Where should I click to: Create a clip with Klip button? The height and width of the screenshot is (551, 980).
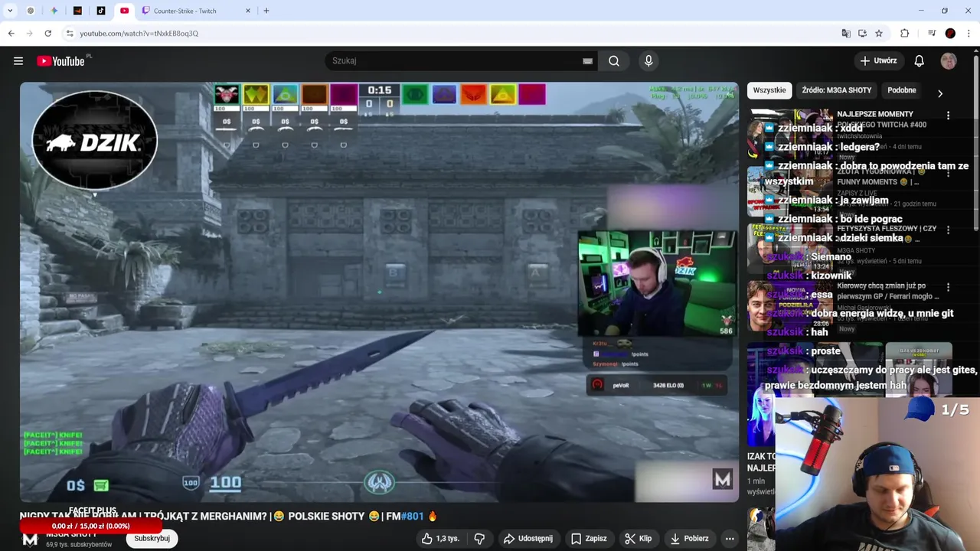point(638,539)
